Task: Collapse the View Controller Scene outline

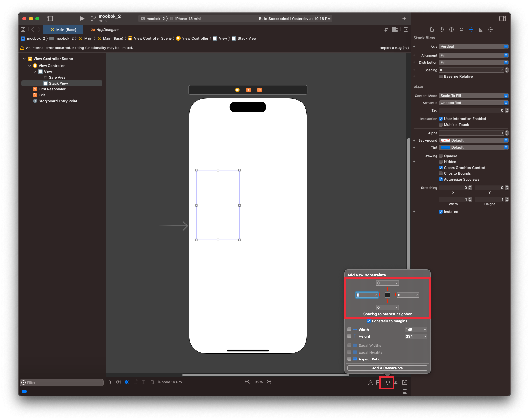Action: point(24,59)
